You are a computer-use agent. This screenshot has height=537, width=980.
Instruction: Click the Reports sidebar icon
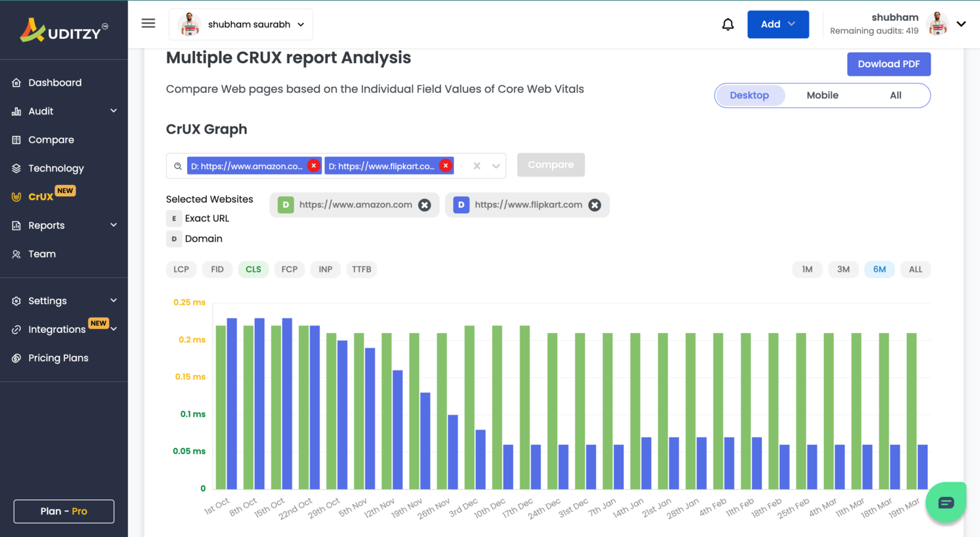(16, 226)
